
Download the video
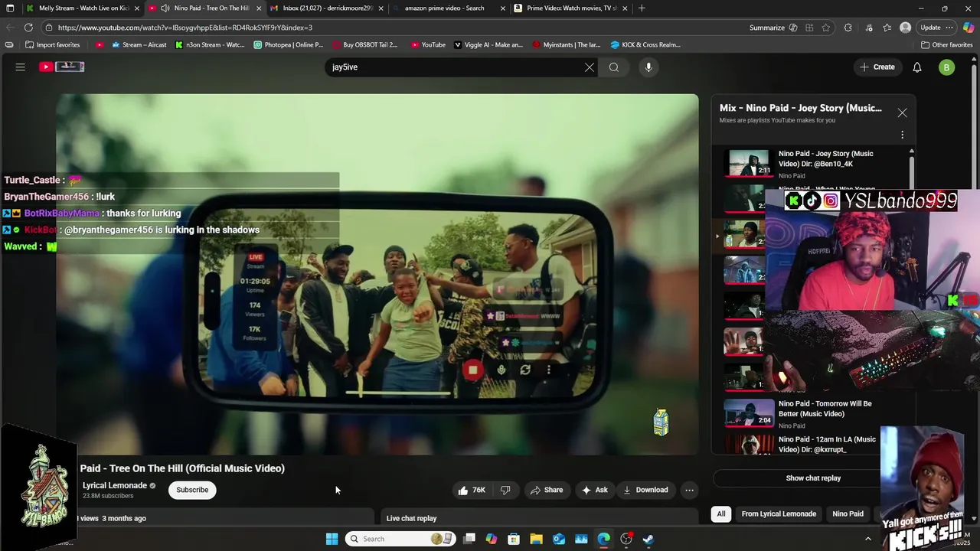645,491
